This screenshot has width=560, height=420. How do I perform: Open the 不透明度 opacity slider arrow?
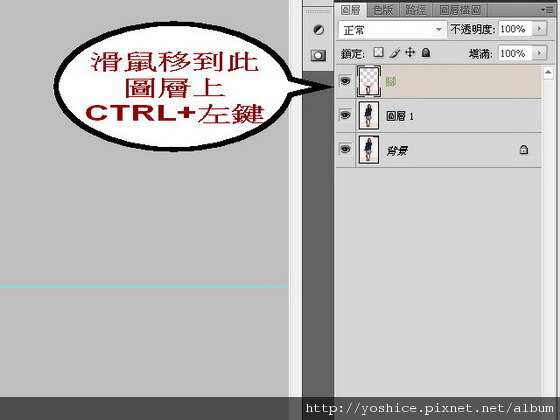(x=539, y=29)
